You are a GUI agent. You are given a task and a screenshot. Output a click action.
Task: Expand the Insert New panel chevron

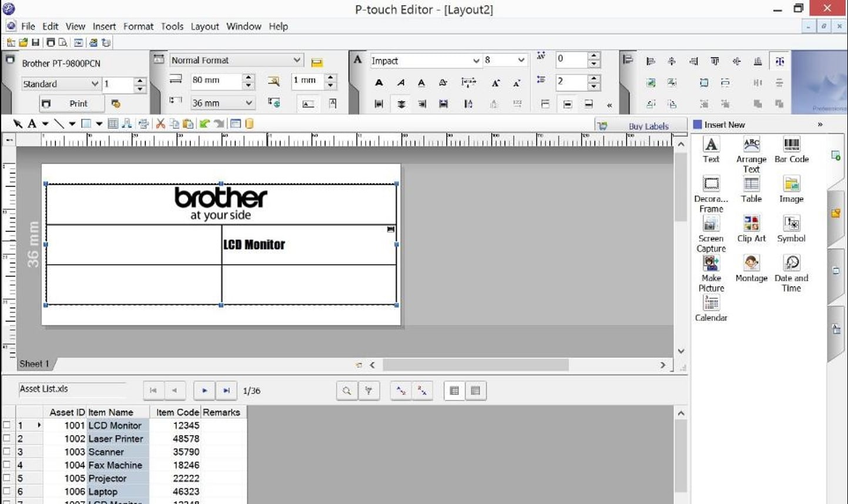coord(820,125)
